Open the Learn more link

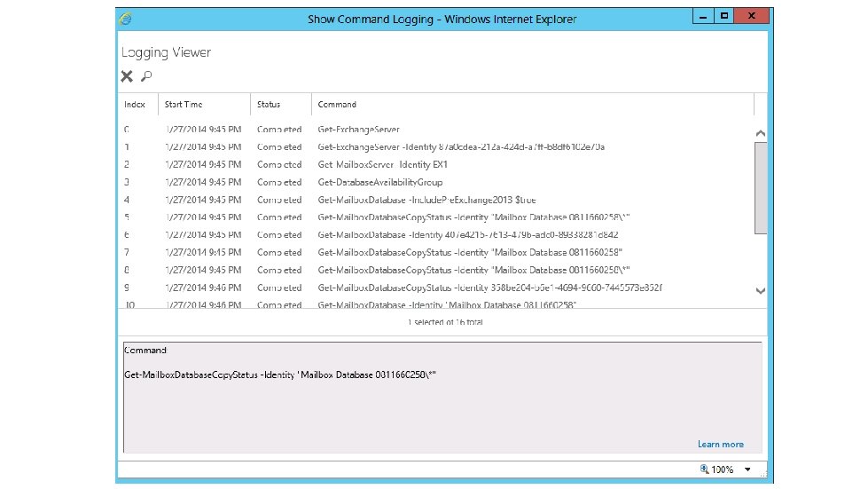(720, 444)
